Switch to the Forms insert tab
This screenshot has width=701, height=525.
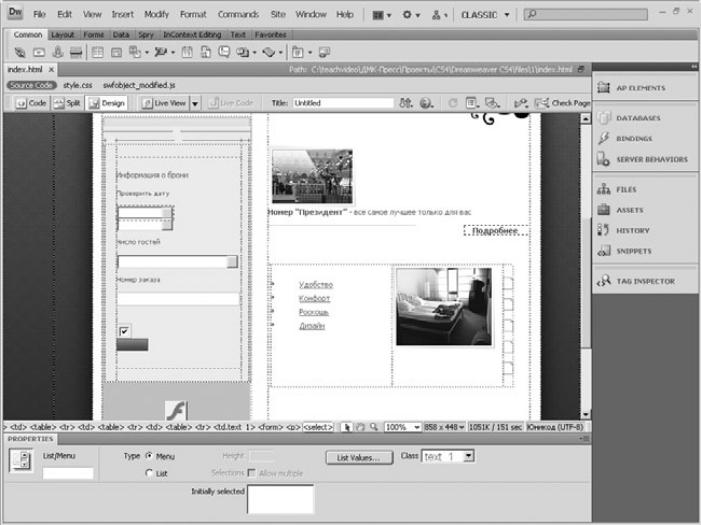click(93, 35)
